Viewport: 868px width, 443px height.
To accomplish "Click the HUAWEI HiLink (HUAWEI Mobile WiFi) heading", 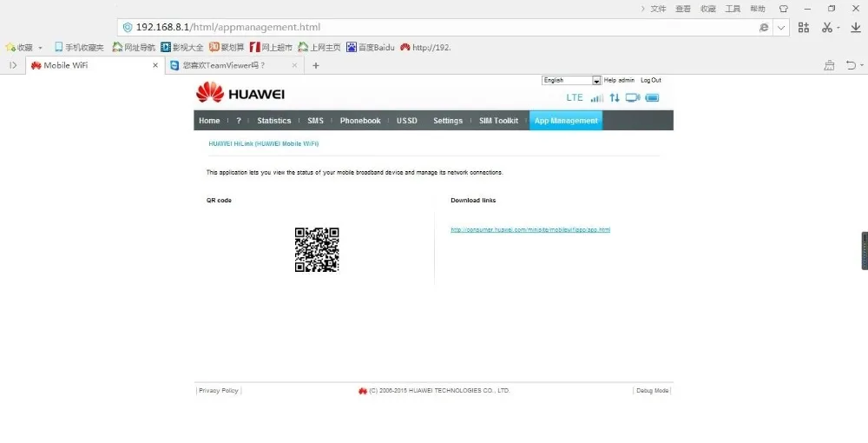I will (x=264, y=143).
